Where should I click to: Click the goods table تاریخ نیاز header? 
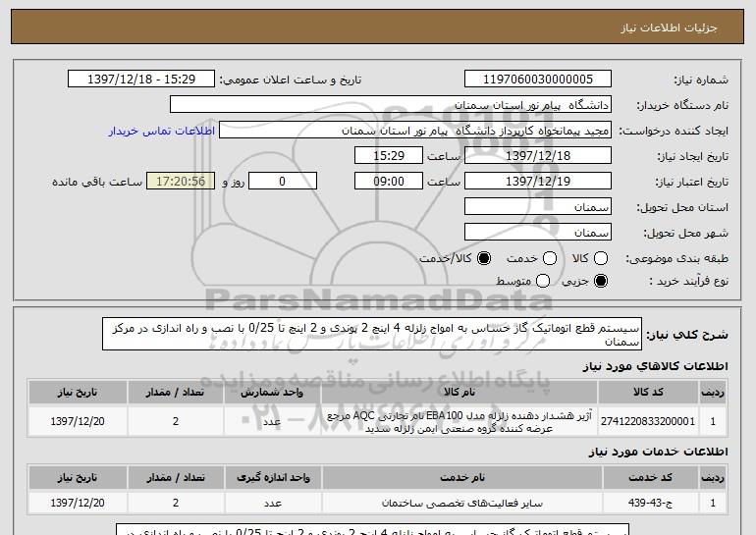[78, 393]
